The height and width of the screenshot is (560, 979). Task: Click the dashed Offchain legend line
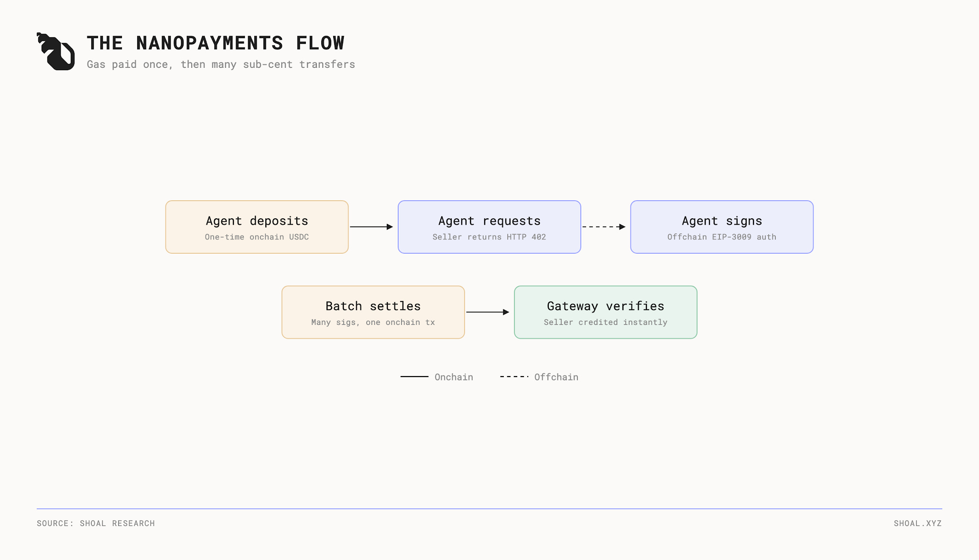coord(514,377)
